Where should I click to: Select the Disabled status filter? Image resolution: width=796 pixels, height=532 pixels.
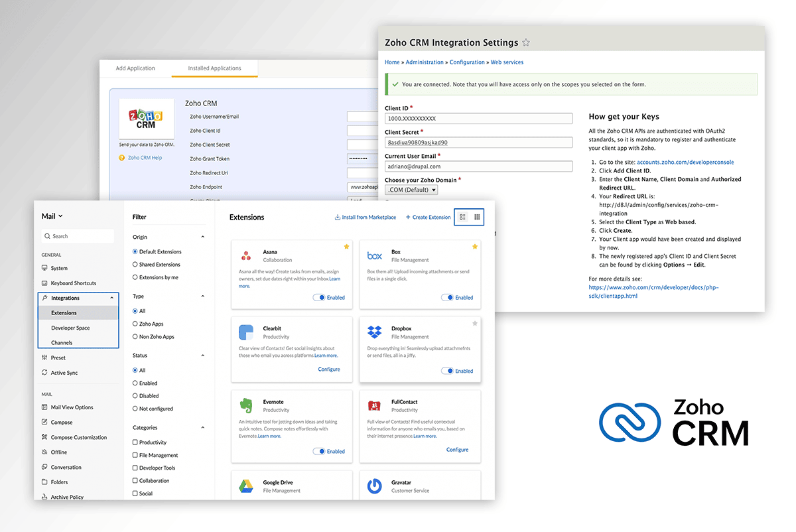135,396
